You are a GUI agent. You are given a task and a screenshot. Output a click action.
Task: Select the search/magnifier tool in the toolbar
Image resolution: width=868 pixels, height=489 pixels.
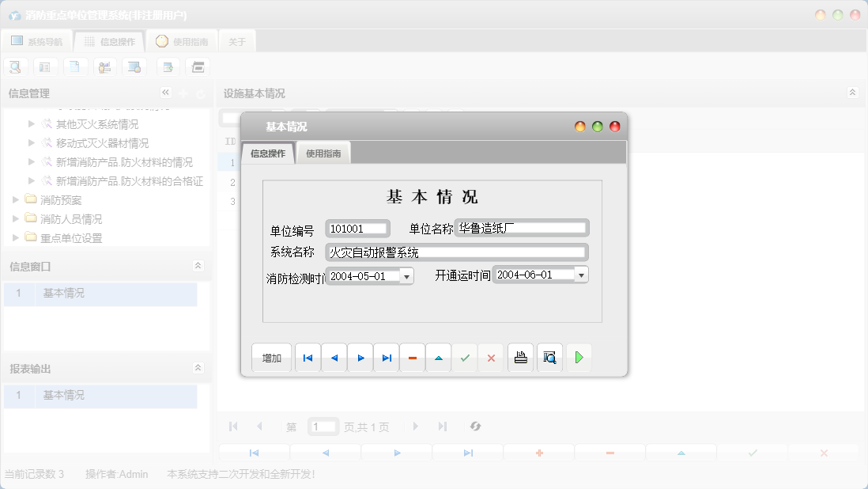[x=15, y=66]
